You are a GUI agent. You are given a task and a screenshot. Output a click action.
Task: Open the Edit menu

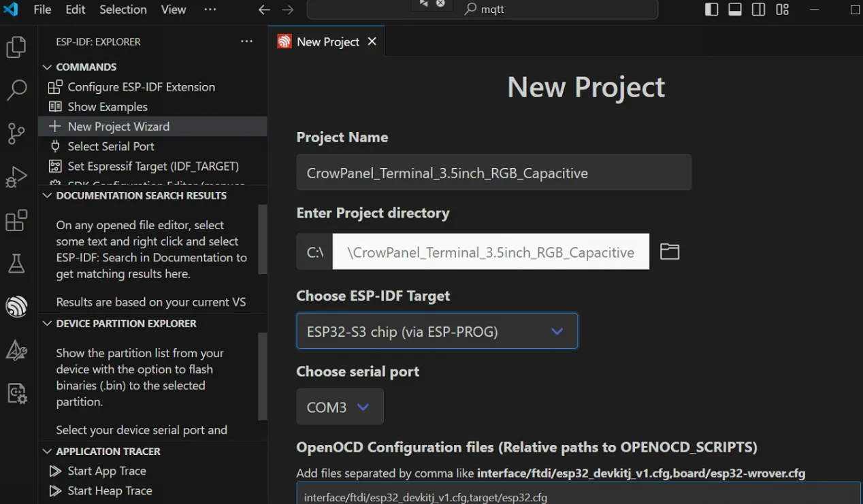pyautogui.click(x=76, y=10)
